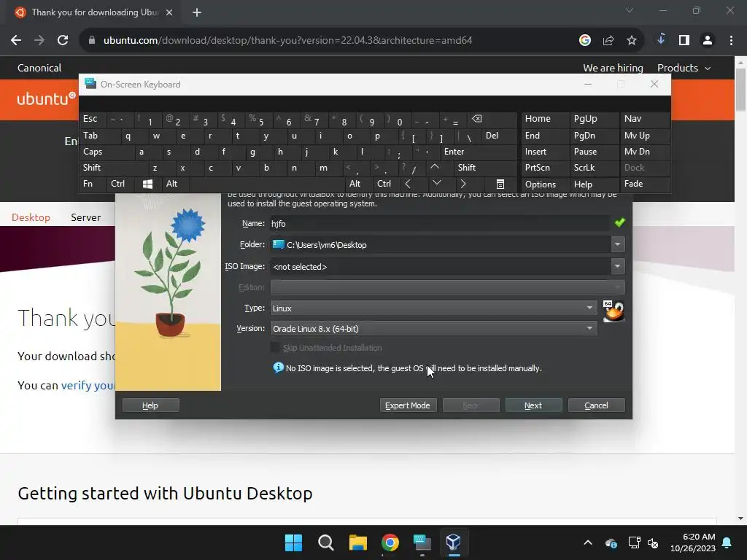Expand the ISO Image dropdown
This screenshot has width=747, height=560.
tap(617, 267)
